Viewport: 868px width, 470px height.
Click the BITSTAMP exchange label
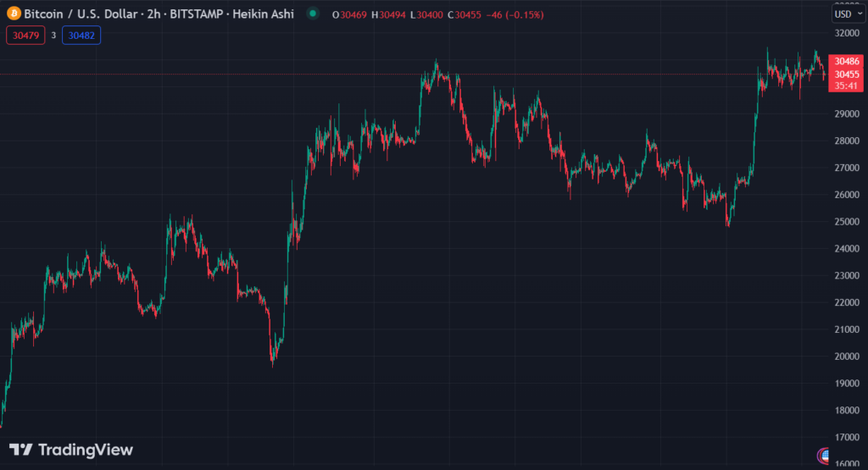coord(197,14)
